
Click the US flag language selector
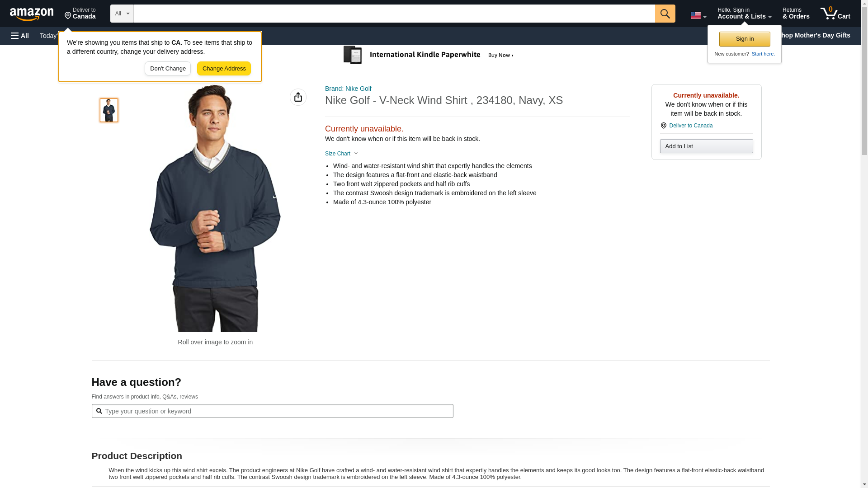pyautogui.click(x=698, y=15)
